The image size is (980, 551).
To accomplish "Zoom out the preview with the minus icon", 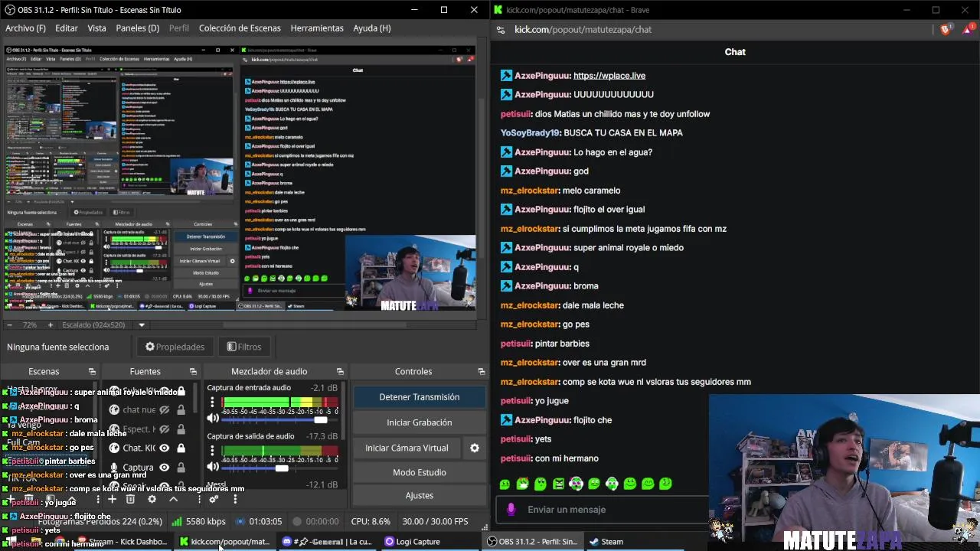I will pyautogui.click(x=9, y=324).
